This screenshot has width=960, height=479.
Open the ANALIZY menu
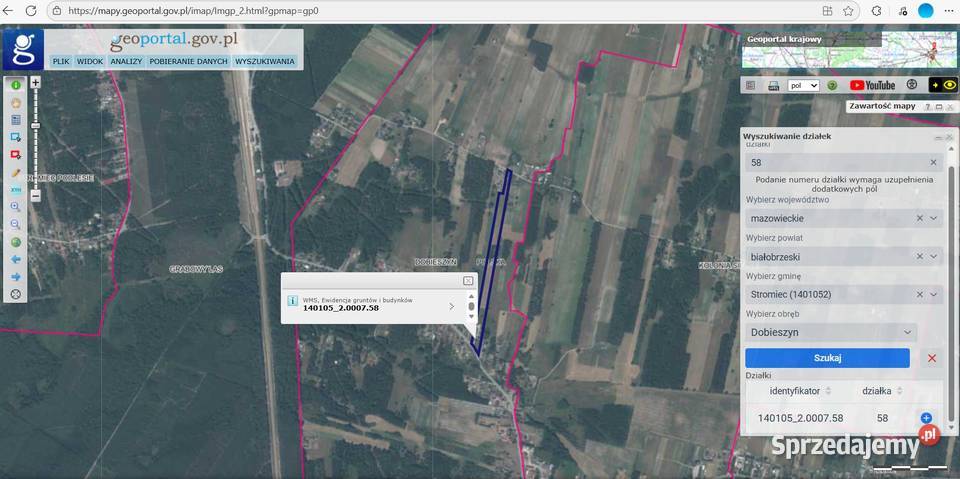click(126, 61)
